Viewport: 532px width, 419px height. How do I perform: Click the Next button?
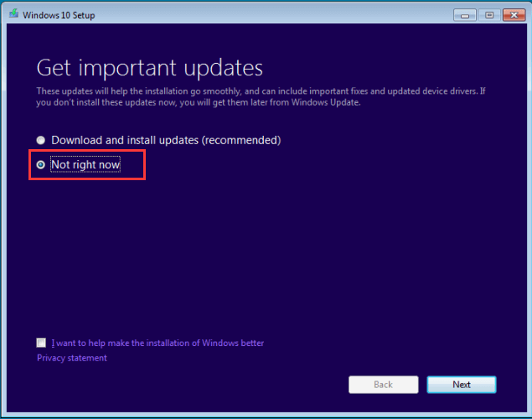[x=462, y=385]
